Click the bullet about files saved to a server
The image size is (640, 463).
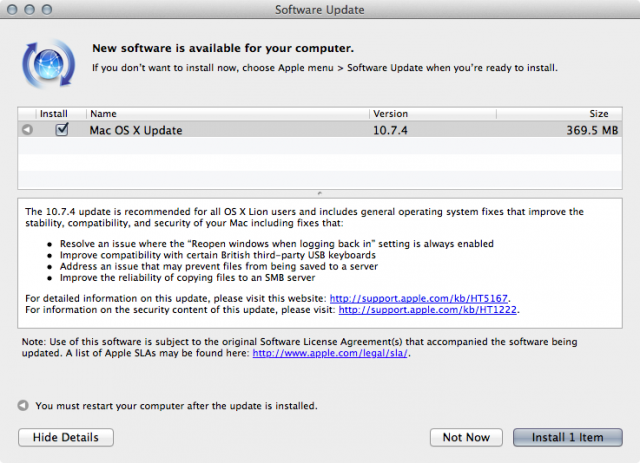coord(219,267)
